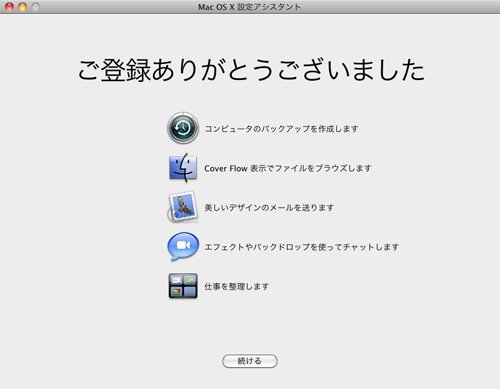The width and height of the screenshot is (500, 389).
Task: Click the clock arrow inside Time Machine icon
Action: point(183,128)
